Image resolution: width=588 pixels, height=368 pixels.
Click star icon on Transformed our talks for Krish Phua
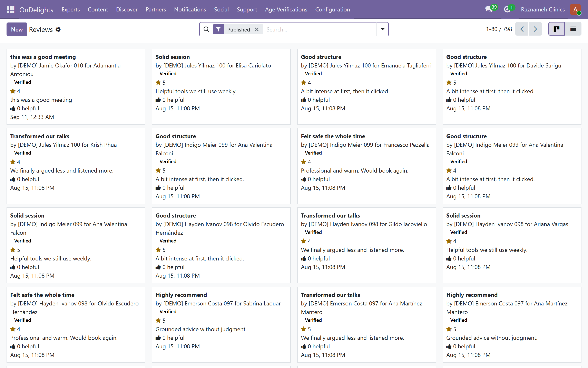pos(13,162)
